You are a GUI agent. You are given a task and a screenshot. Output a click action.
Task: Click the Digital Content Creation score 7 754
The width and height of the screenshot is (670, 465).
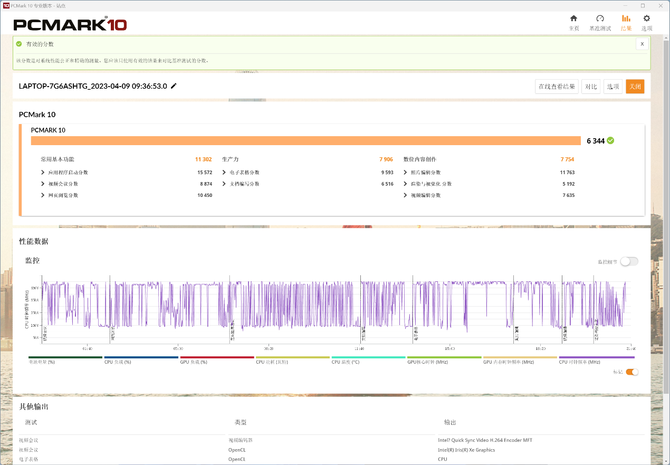[567, 159]
